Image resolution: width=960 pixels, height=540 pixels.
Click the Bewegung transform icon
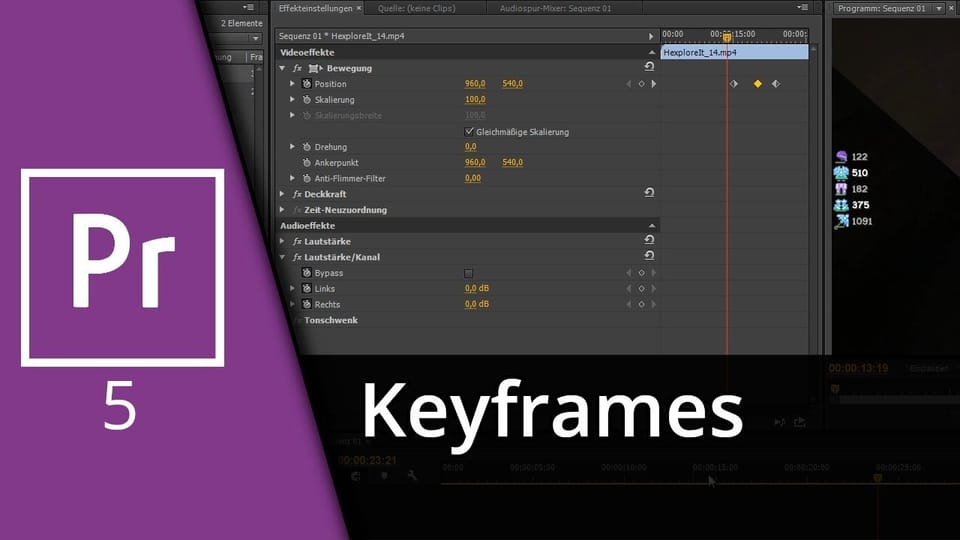click(x=315, y=69)
